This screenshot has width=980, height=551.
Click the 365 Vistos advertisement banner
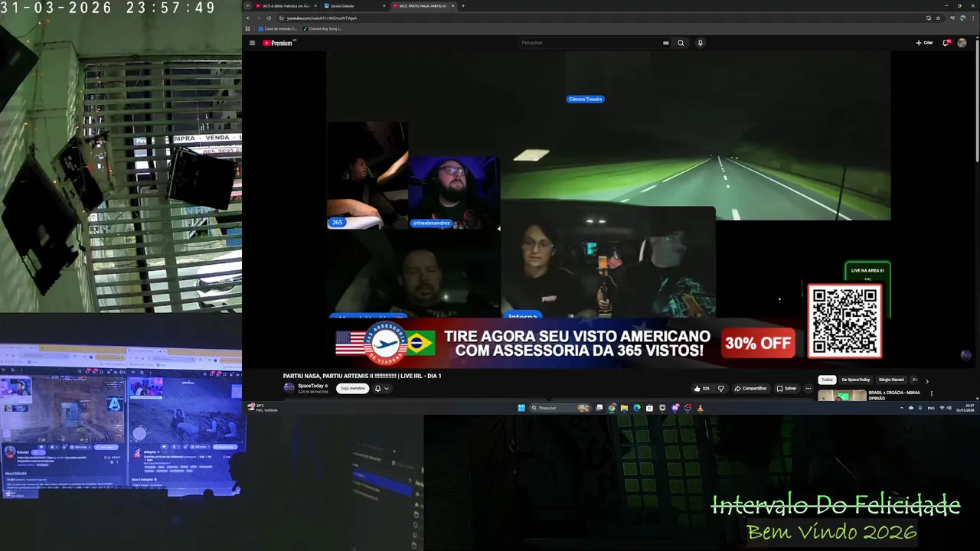(567, 343)
